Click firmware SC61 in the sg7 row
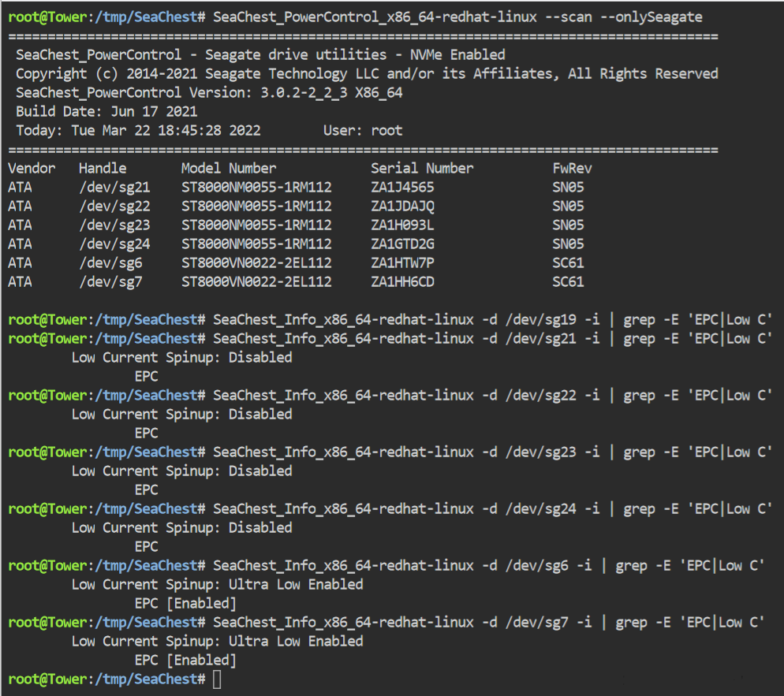The width and height of the screenshot is (784, 696). 568,282
